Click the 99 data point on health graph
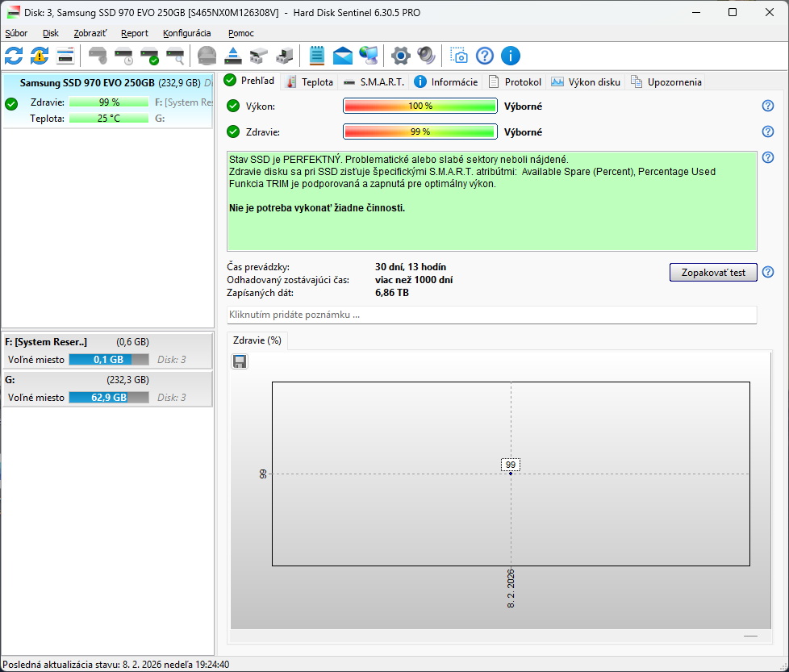The image size is (789, 672). point(511,474)
